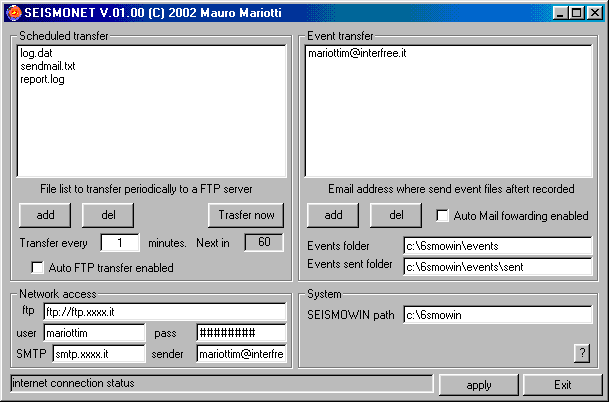Select log.dat in the scheduled transfer list
Viewport: 609px width, 402px height.
(36, 53)
